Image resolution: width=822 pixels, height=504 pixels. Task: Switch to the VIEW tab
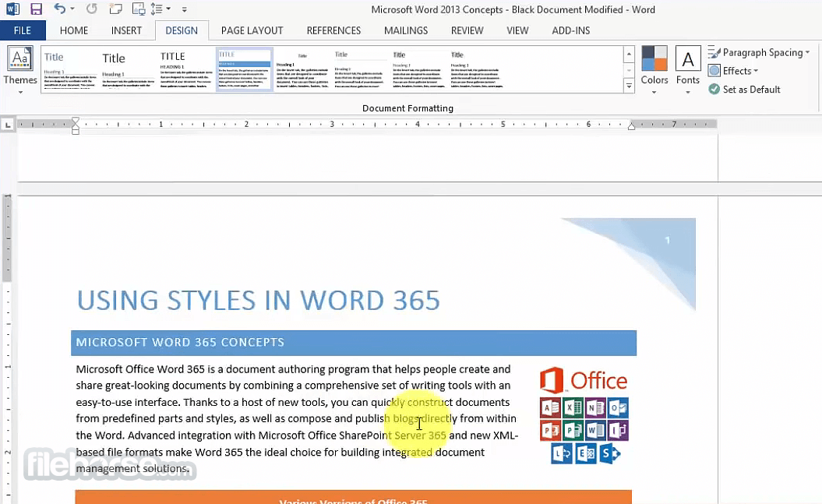(x=517, y=30)
